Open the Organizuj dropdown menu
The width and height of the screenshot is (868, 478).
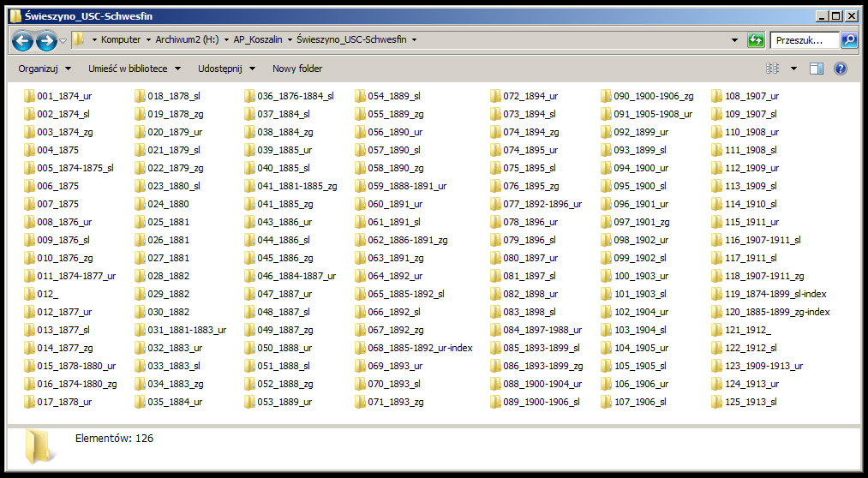(43, 69)
